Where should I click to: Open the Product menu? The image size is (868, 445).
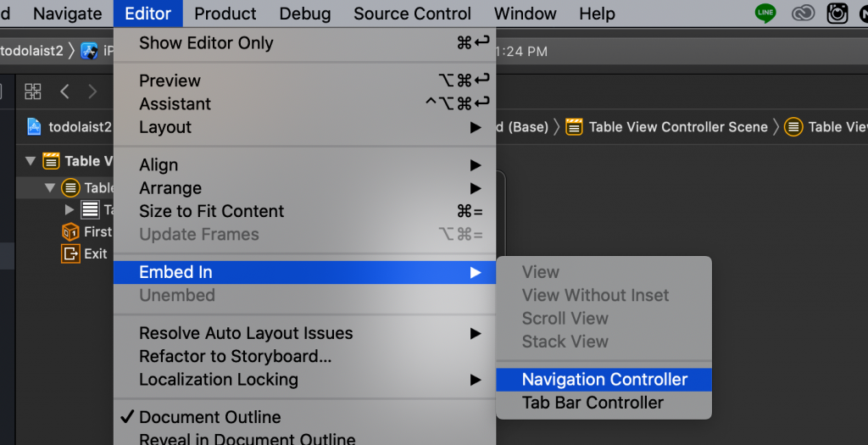[225, 14]
